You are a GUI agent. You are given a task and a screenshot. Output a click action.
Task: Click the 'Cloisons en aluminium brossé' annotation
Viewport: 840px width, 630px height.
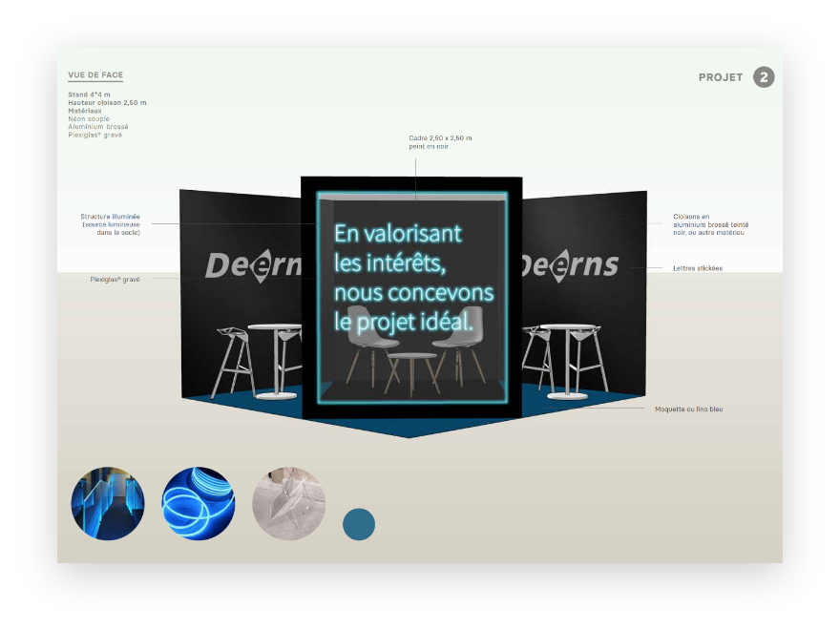click(708, 224)
